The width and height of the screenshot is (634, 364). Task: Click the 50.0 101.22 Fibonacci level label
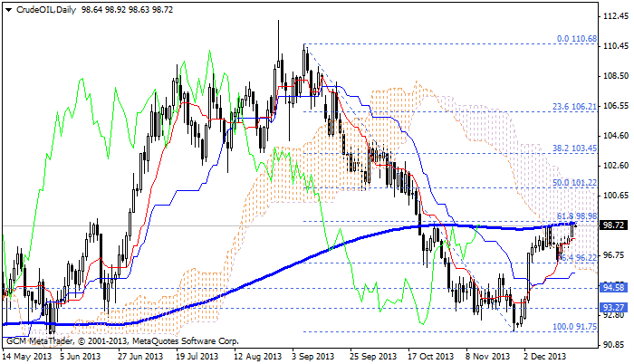[575, 181]
